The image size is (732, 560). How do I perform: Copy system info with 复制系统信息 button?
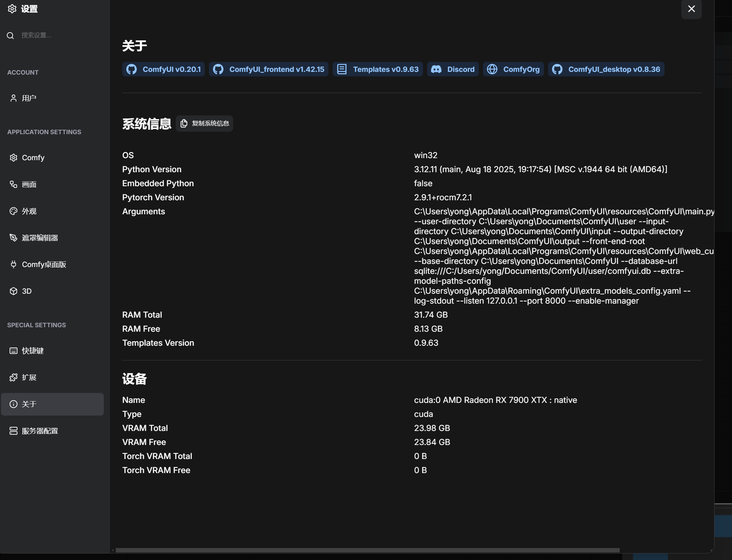pyautogui.click(x=204, y=124)
